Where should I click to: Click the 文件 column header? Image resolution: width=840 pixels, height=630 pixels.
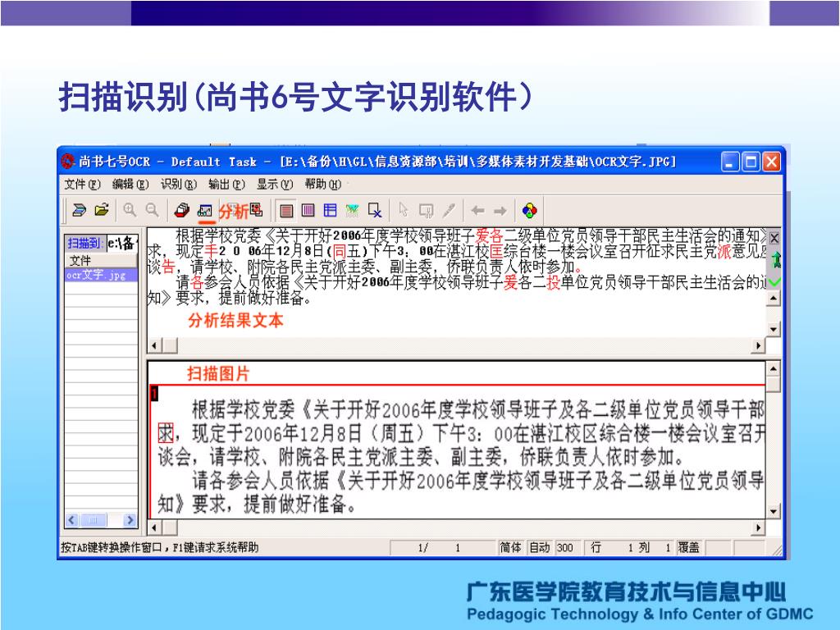coord(101,261)
